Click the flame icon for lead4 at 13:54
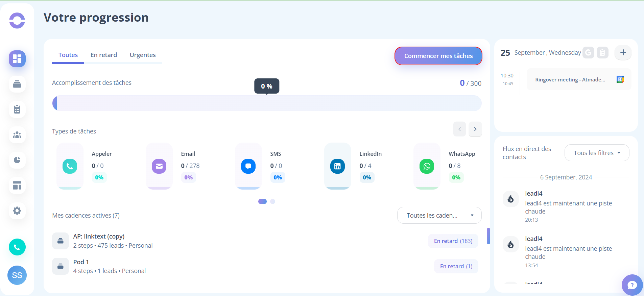Screen dimensions: 644x296 point(511,244)
